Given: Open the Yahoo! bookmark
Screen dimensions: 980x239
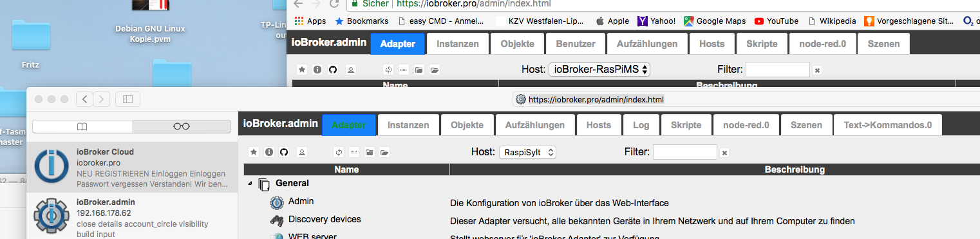Looking at the screenshot, I should (x=656, y=21).
